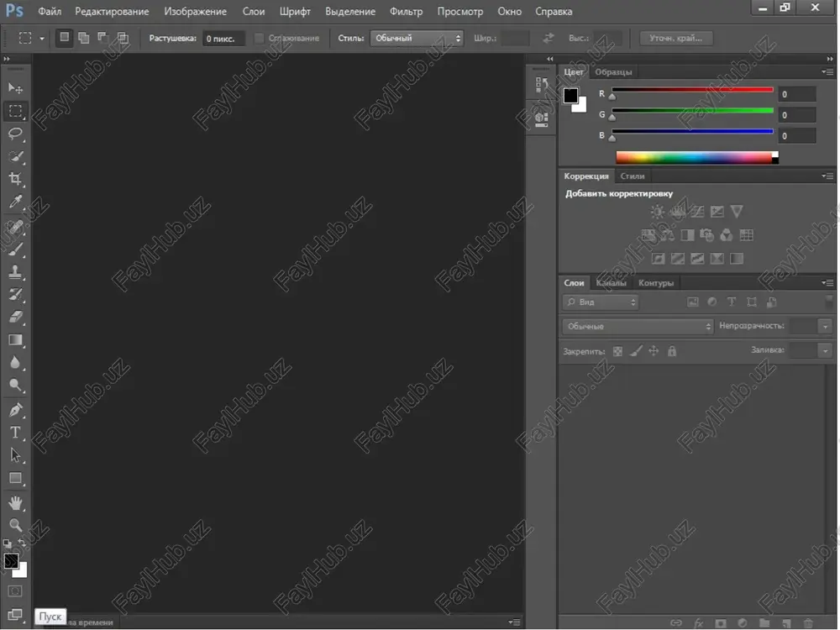The image size is (840, 630).
Task: Open the History panel icon
Action: pyautogui.click(x=541, y=84)
